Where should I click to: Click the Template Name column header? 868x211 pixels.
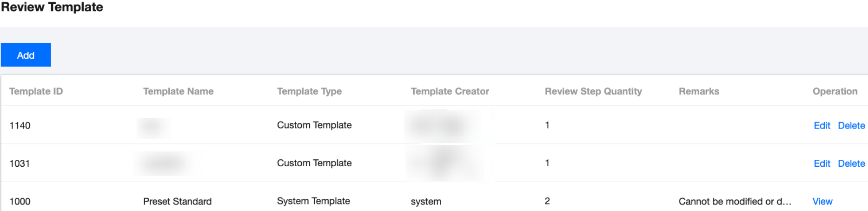pos(178,91)
